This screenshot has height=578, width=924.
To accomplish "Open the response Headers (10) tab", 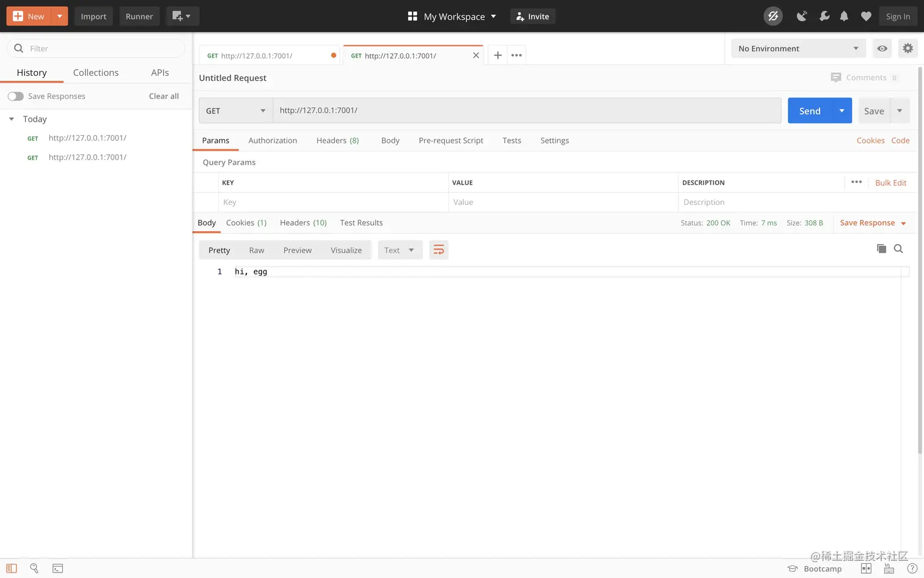I will click(x=303, y=223).
